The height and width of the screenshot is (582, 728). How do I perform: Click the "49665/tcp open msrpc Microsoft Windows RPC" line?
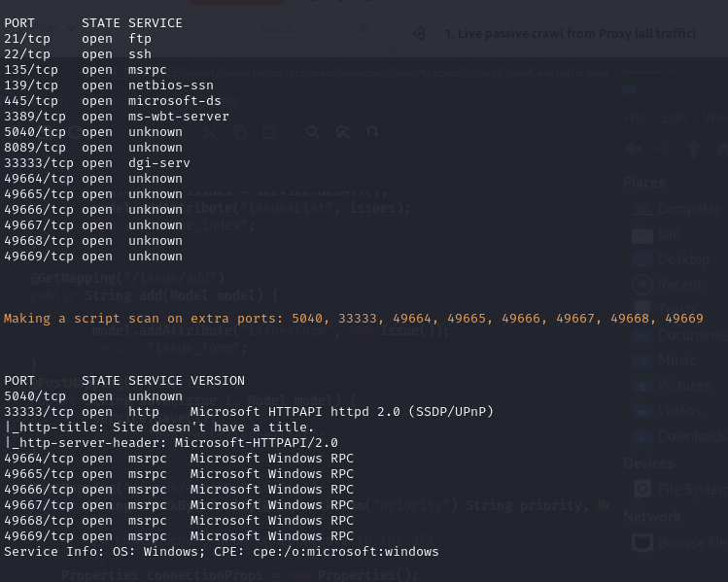[179, 474]
